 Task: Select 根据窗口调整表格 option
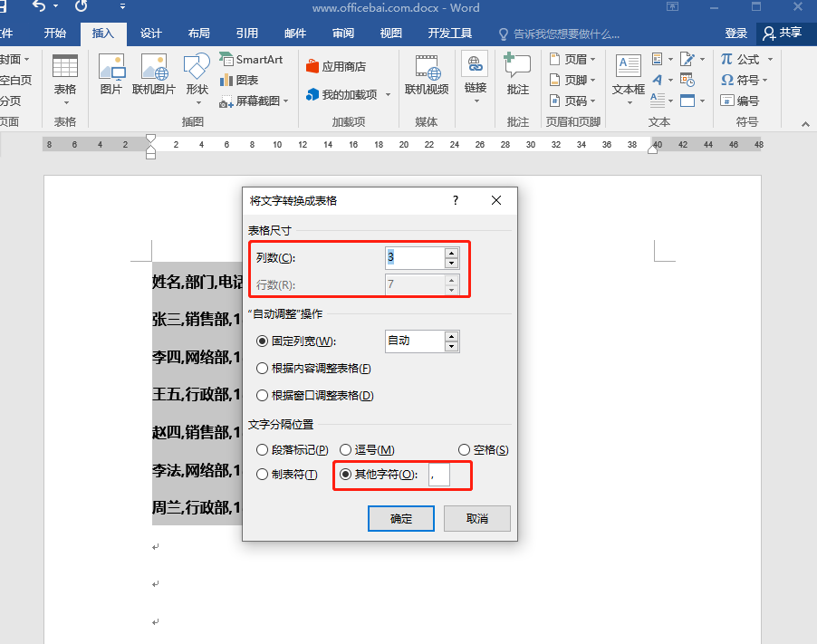pos(315,396)
